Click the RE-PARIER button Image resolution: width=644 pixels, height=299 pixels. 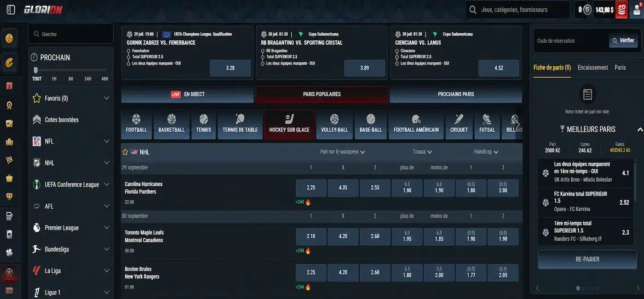click(x=587, y=259)
